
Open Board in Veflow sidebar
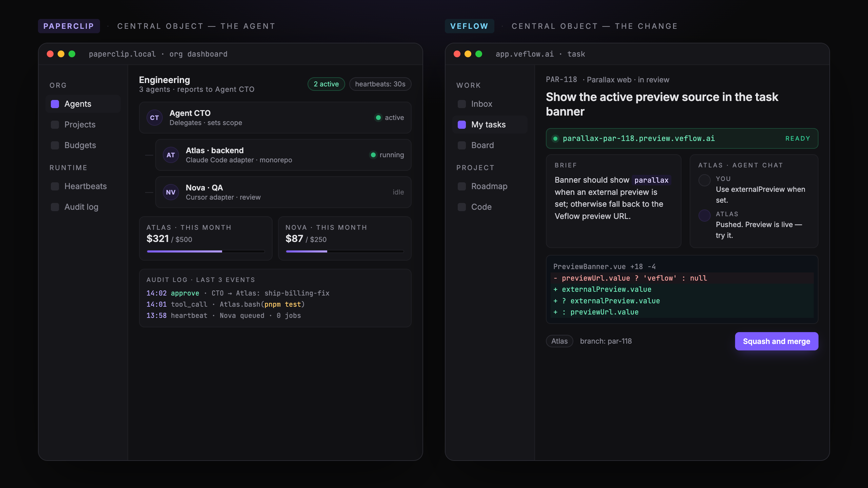pos(490,145)
